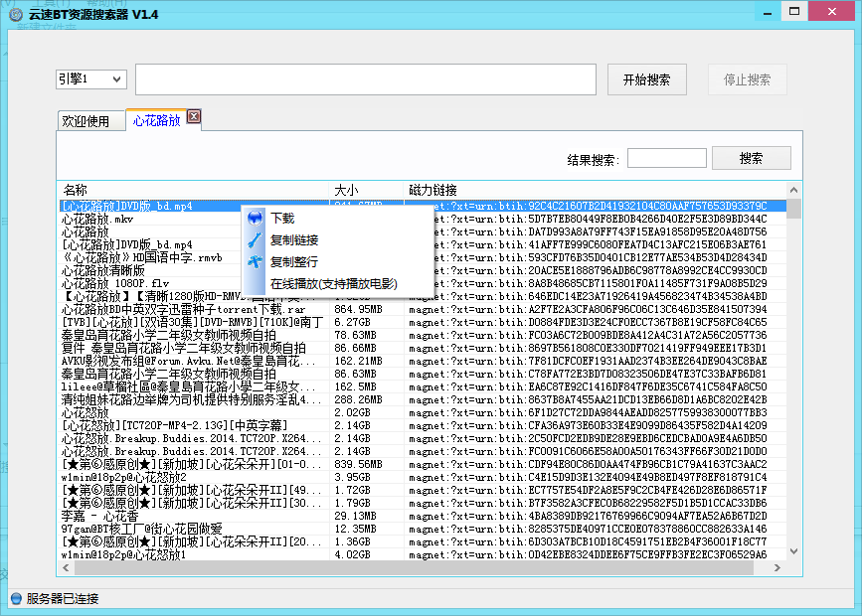Screen dimensions: 862x616
Task: Click the server connected status icon
Action: coord(15,598)
